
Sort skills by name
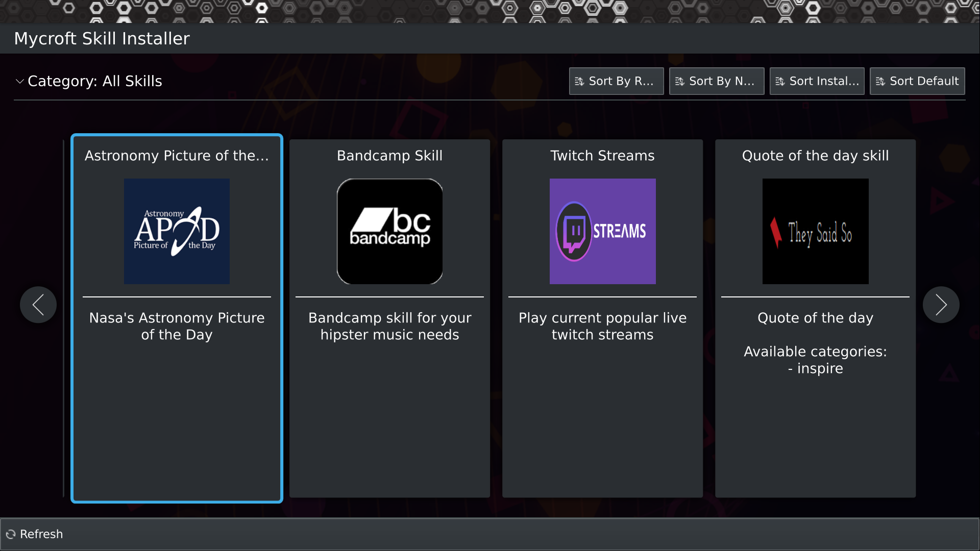pyautogui.click(x=717, y=81)
